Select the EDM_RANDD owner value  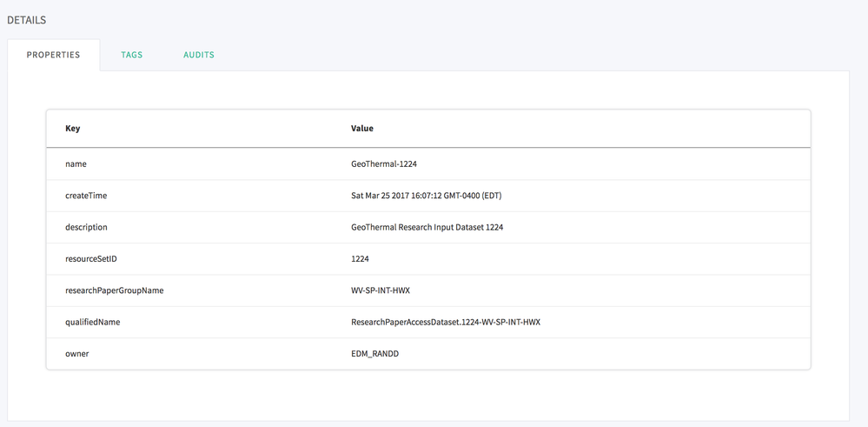375,354
